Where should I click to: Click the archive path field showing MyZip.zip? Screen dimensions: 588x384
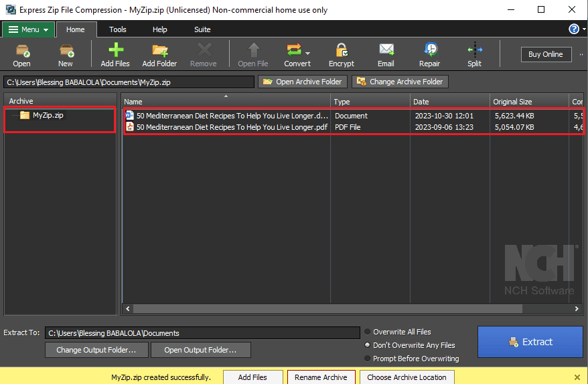(x=129, y=82)
